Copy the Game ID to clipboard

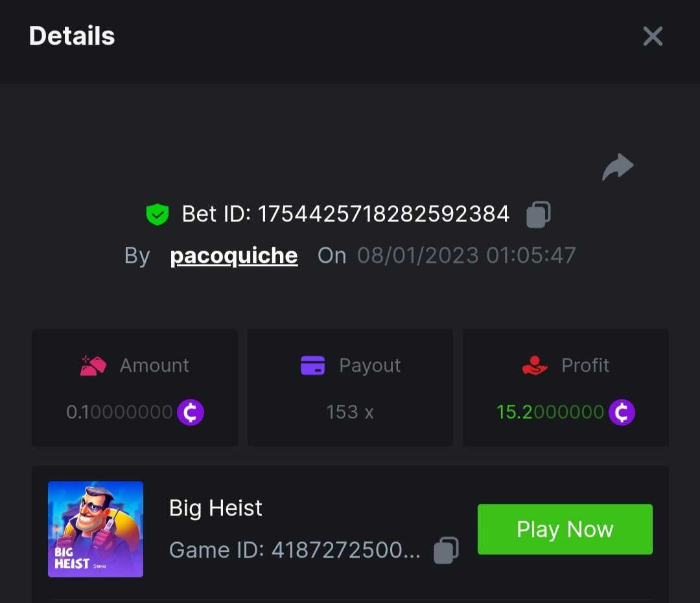tap(446, 551)
